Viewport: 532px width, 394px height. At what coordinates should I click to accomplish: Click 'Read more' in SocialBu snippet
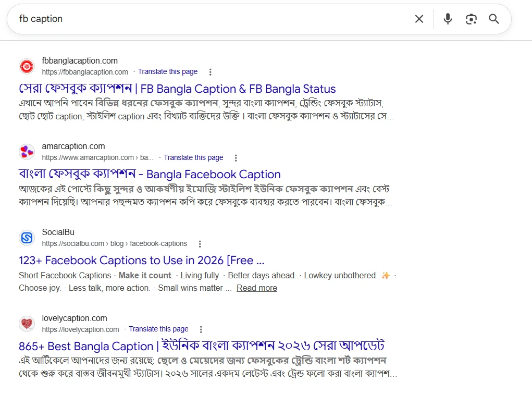(257, 288)
